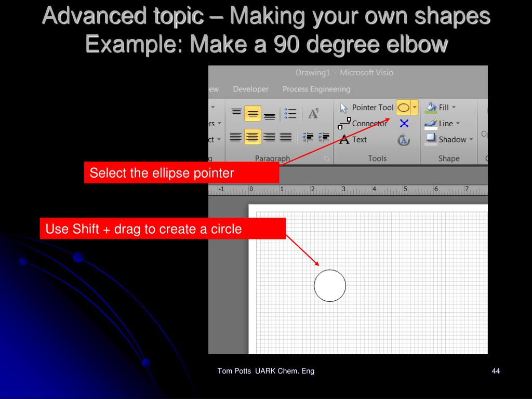Select the Text Block rotate tool icon
532x399 pixels.
click(404, 139)
